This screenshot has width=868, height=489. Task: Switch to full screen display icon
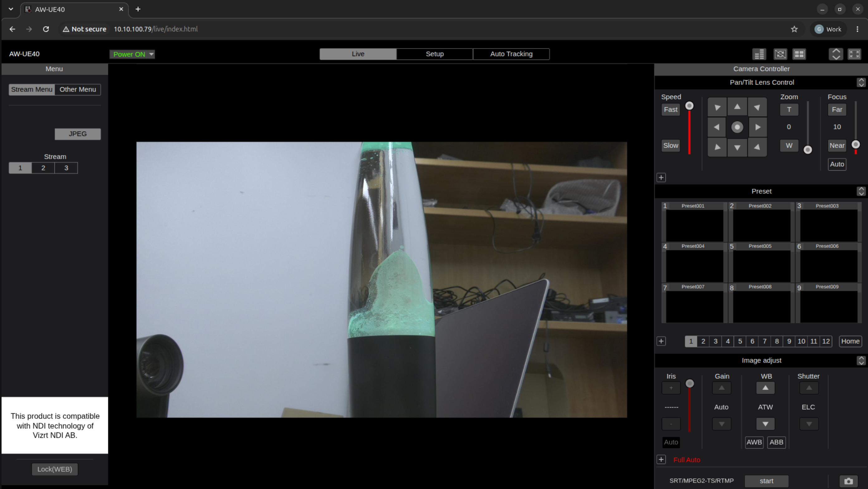[854, 54]
